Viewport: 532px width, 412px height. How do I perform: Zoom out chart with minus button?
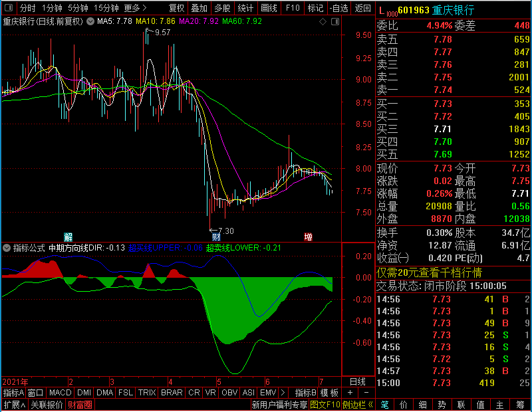point(366,392)
